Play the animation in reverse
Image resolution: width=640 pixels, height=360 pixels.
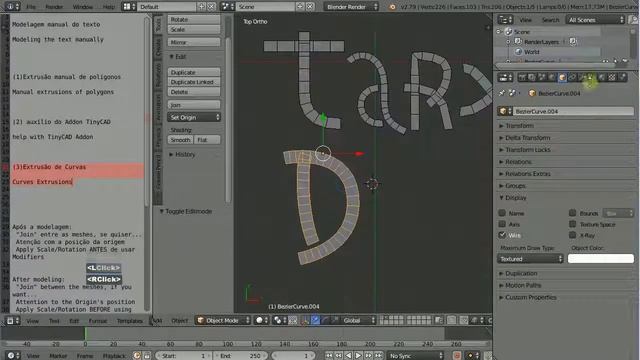point(348,356)
